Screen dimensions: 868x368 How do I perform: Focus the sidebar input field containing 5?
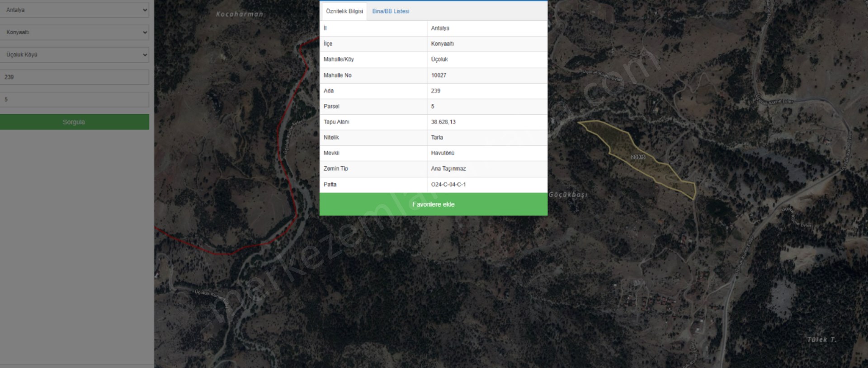click(x=75, y=99)
